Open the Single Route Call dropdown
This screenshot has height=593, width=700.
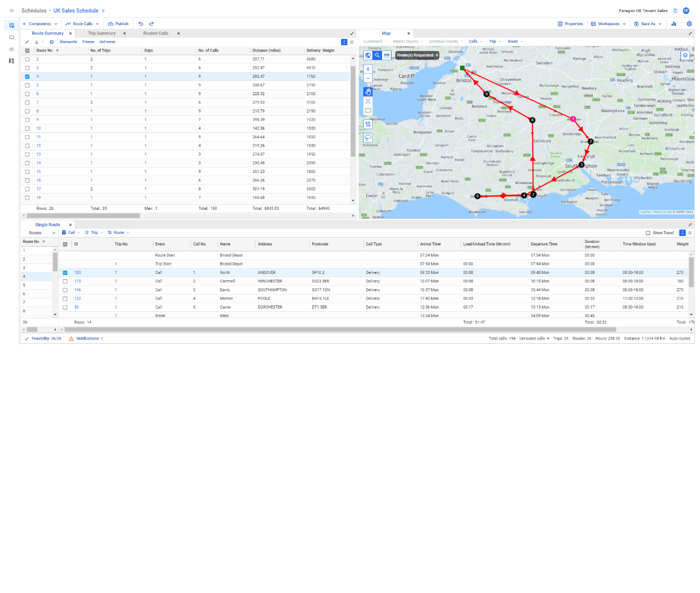point(71,232)
